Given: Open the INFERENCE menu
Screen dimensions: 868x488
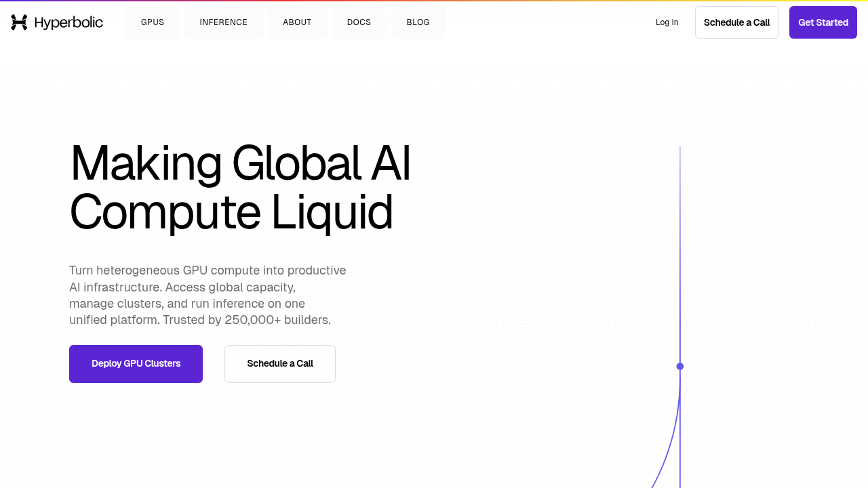Looking at the screenshot, I should [224, 22].
